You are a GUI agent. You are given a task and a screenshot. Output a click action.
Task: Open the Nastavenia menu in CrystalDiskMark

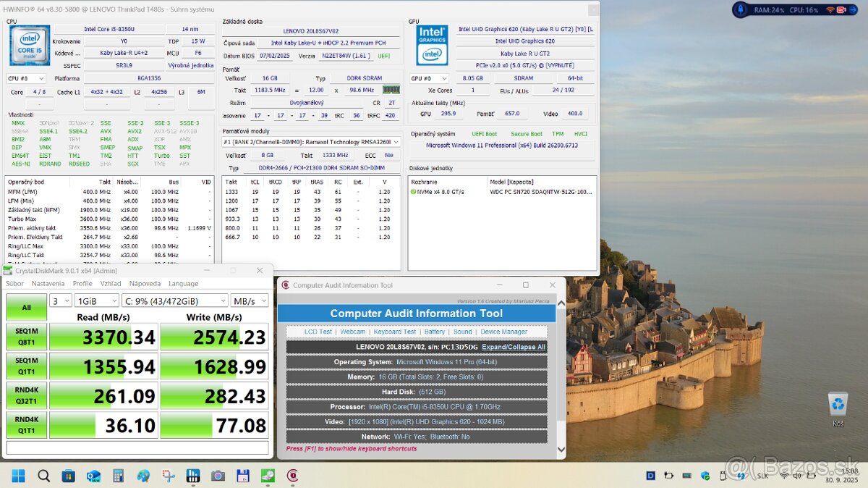coord(48,284)
